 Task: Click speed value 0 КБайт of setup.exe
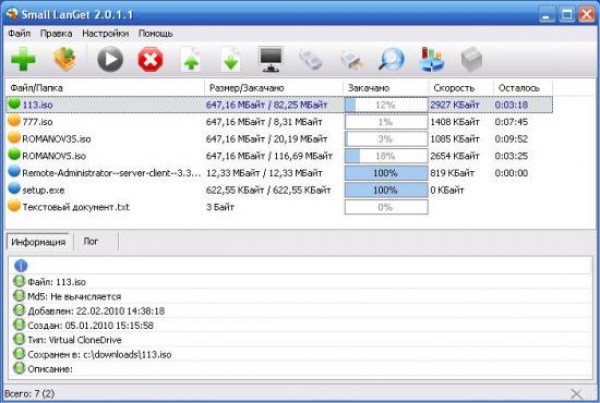(447, 190)
